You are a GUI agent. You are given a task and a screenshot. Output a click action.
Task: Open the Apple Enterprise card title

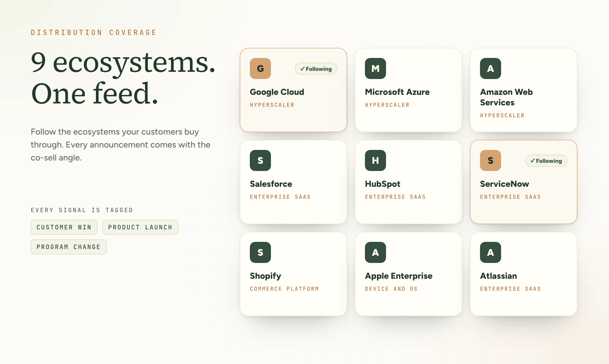[399, 276]
